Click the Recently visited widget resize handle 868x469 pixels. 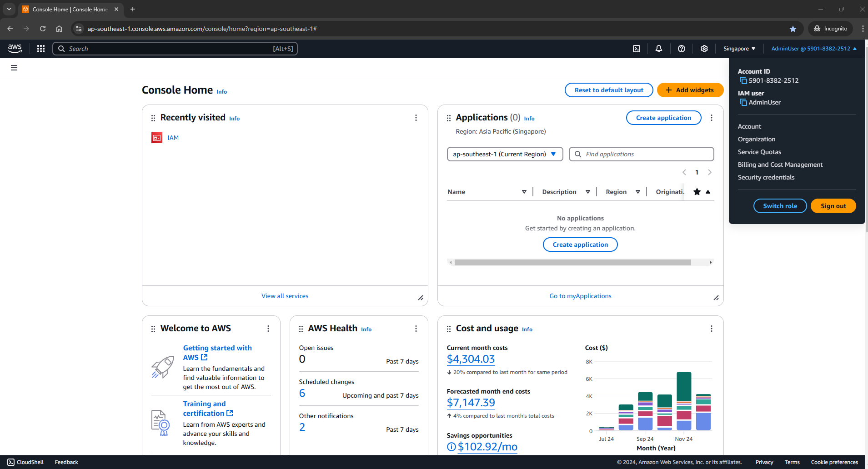(421, 298)
